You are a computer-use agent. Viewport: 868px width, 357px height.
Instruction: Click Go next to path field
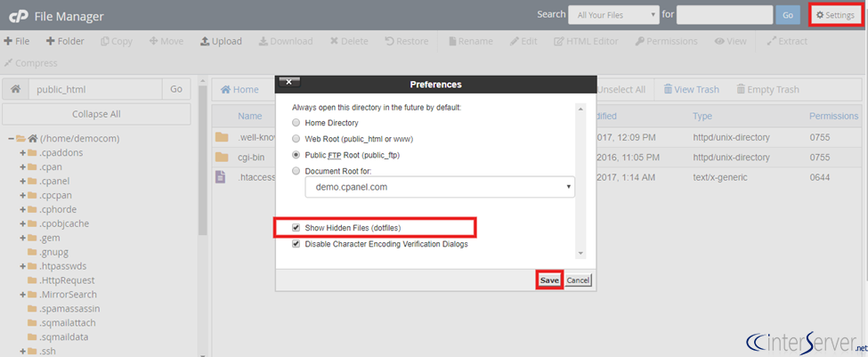[176, 89]
